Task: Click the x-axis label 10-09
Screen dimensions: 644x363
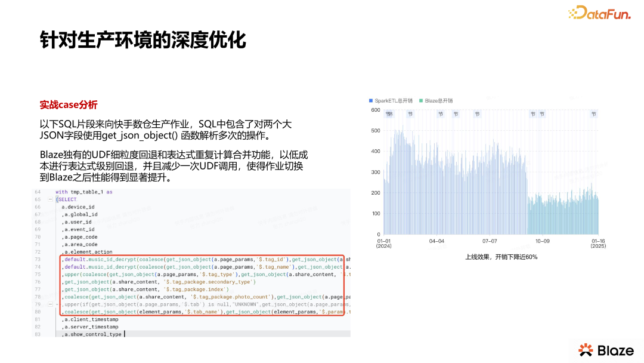Action: pyautogui.click(x=542, y=241)
